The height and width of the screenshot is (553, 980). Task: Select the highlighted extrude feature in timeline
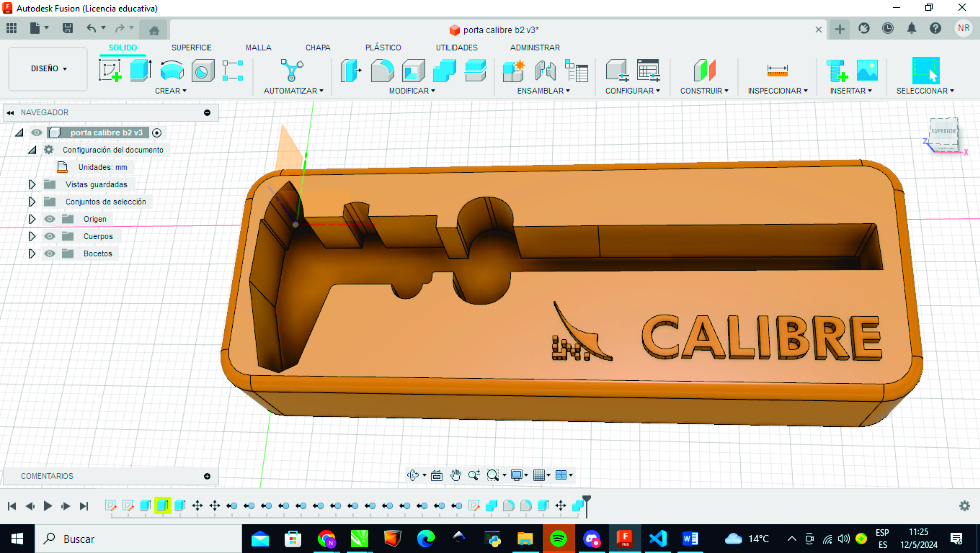click(162, 505)
